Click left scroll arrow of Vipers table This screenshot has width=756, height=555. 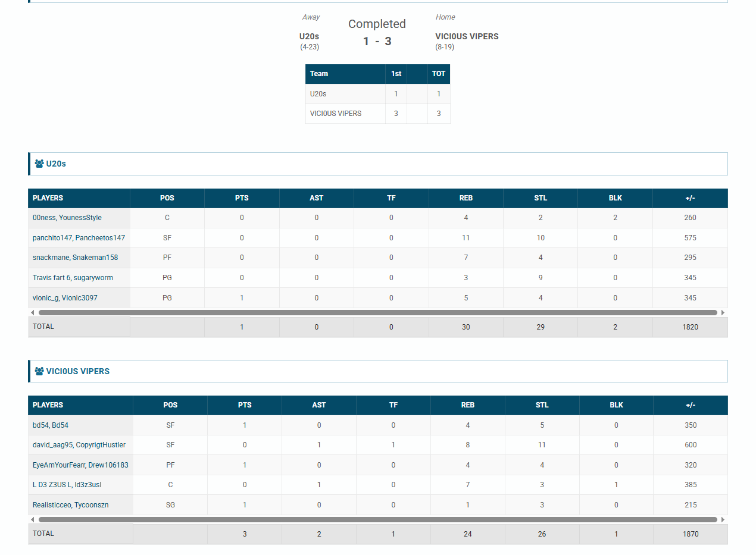(x=32, y=519)
